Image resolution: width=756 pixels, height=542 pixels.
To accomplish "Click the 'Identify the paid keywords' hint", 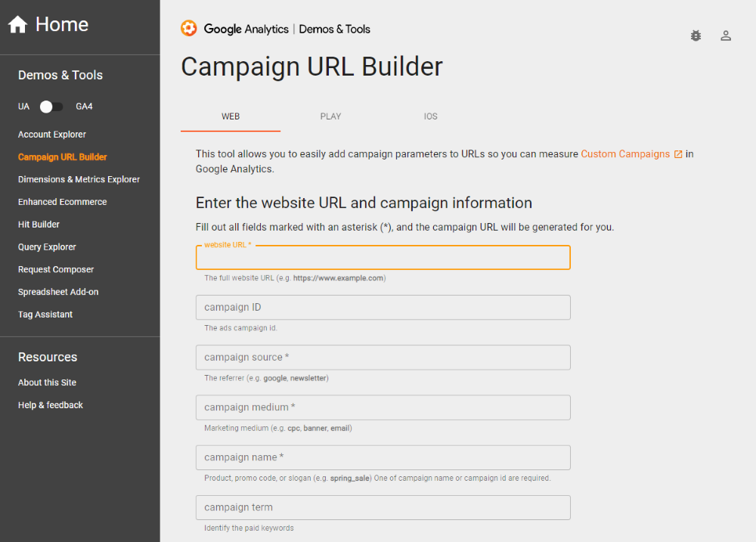I will pos(249,528).
